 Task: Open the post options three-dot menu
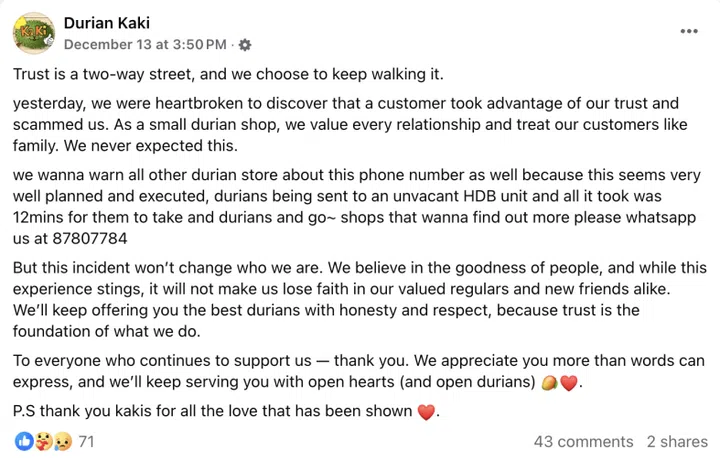pos(689,31)
